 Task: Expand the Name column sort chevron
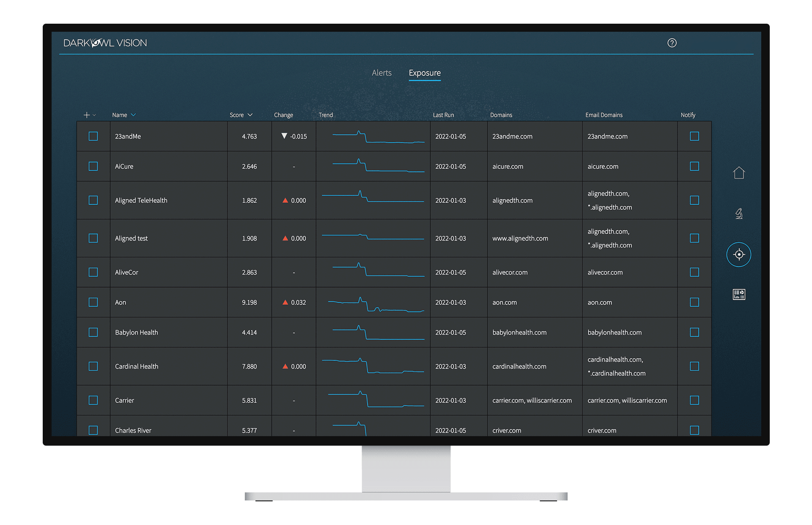[x=133, y=115]
